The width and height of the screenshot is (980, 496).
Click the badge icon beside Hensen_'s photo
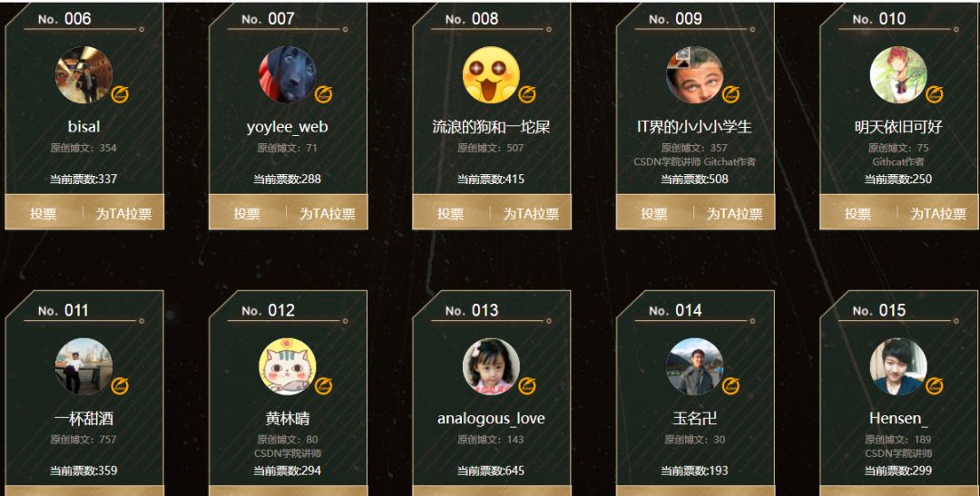(935, 386)
